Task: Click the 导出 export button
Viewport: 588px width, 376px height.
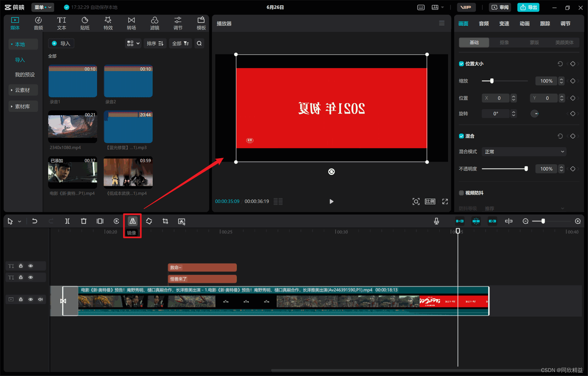Action: pos(528,7)
